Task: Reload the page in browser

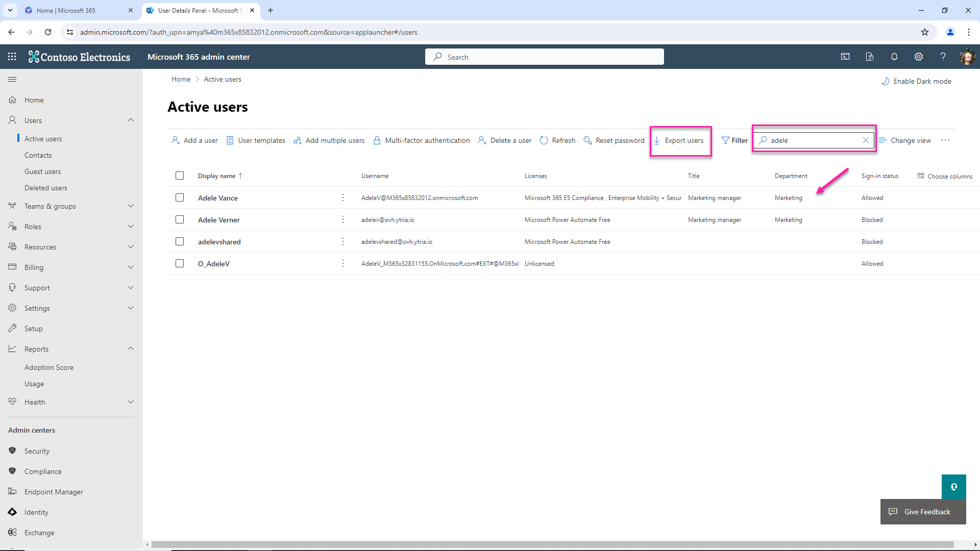Action: 48,32
